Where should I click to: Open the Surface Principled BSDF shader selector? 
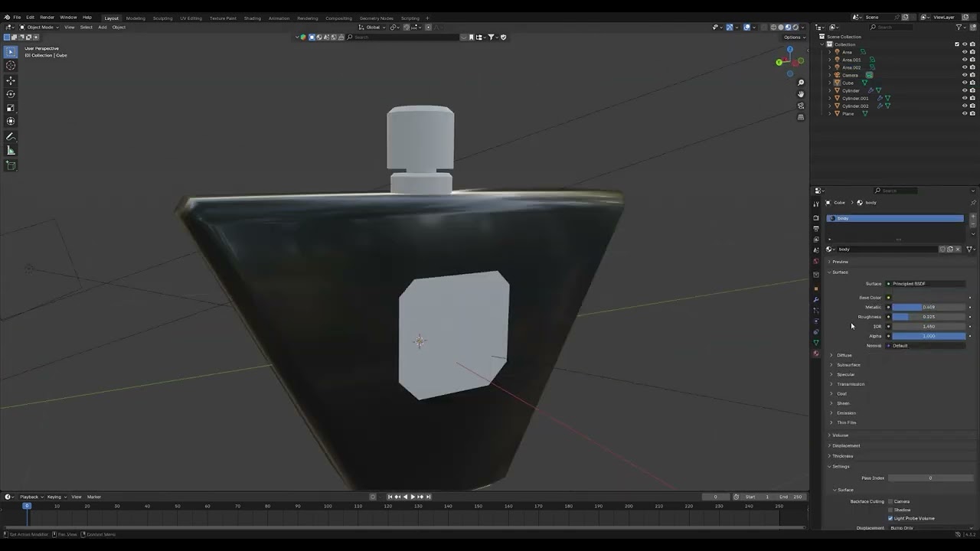(925, 284)
